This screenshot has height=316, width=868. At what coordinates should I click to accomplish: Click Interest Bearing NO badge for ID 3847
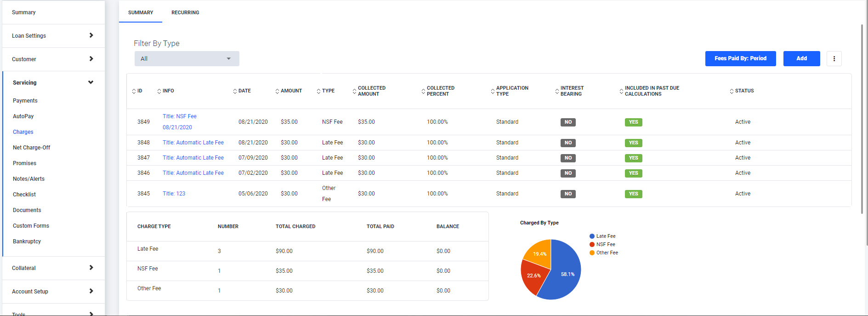click(x=568, y=158)
